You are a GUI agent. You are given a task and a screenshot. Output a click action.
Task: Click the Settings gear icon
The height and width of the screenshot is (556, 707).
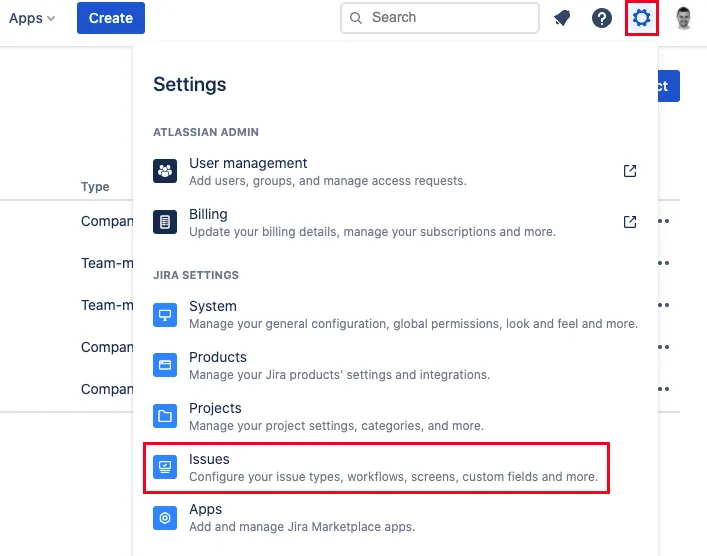641,18
